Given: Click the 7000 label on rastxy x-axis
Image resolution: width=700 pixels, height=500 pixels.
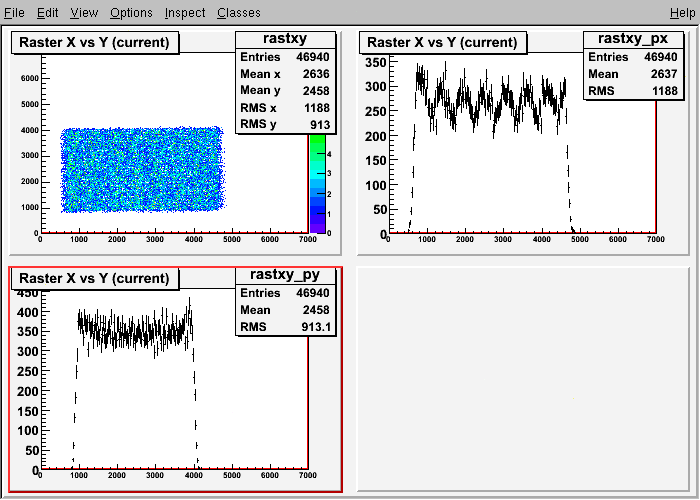Looking at the screenshot, I should (x=308, y=239).
